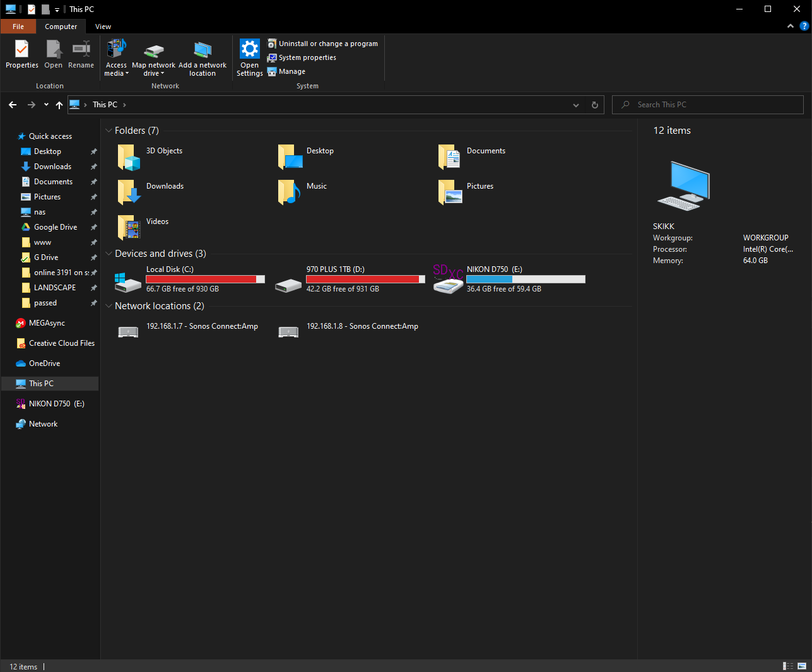
Task: Select the 970 PLUS 1TB (D:) drive
Action: (x=350, y=279)
